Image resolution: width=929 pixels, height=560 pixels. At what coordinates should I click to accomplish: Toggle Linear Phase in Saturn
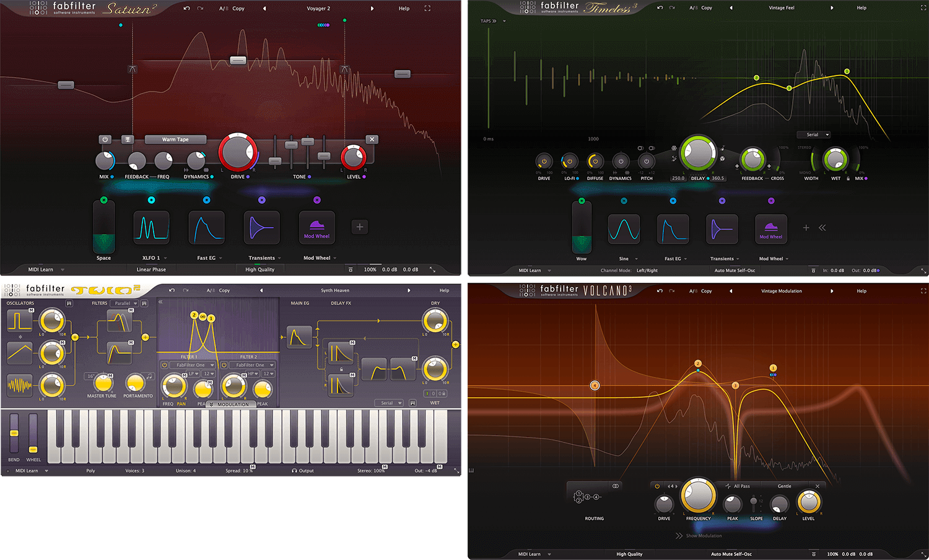(x=151, y=270)
